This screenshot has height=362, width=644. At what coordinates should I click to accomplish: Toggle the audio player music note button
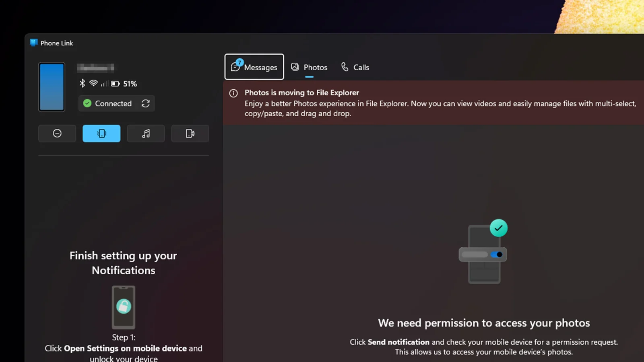[146, 134]
